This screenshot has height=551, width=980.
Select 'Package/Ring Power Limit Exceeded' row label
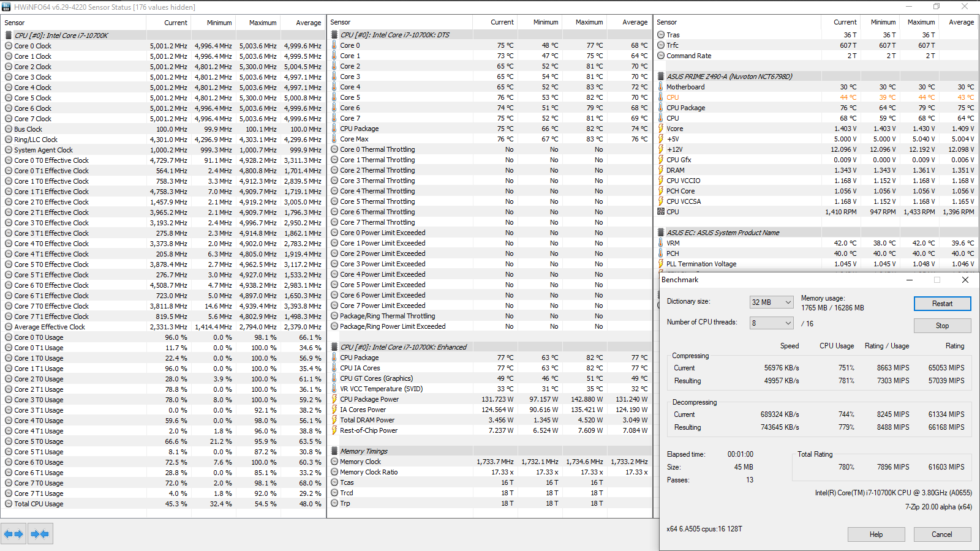(x=393, y=326)
